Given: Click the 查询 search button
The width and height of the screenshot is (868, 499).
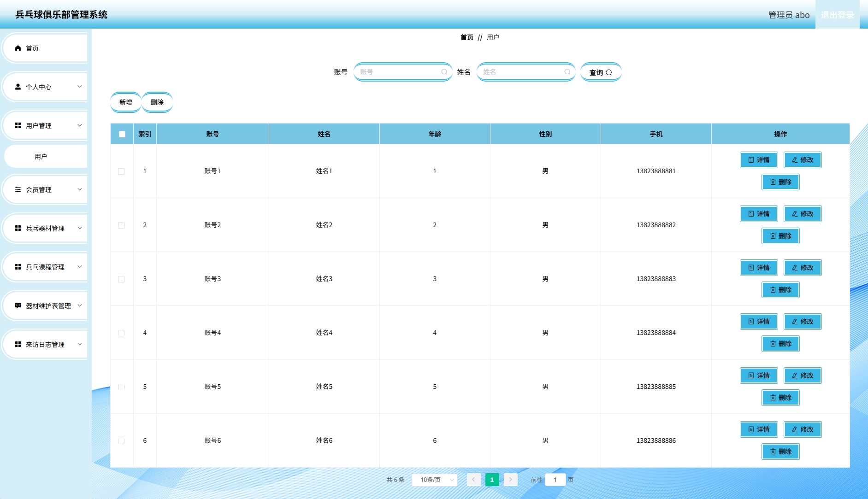Looking at the screenshot, I should 601,72.
